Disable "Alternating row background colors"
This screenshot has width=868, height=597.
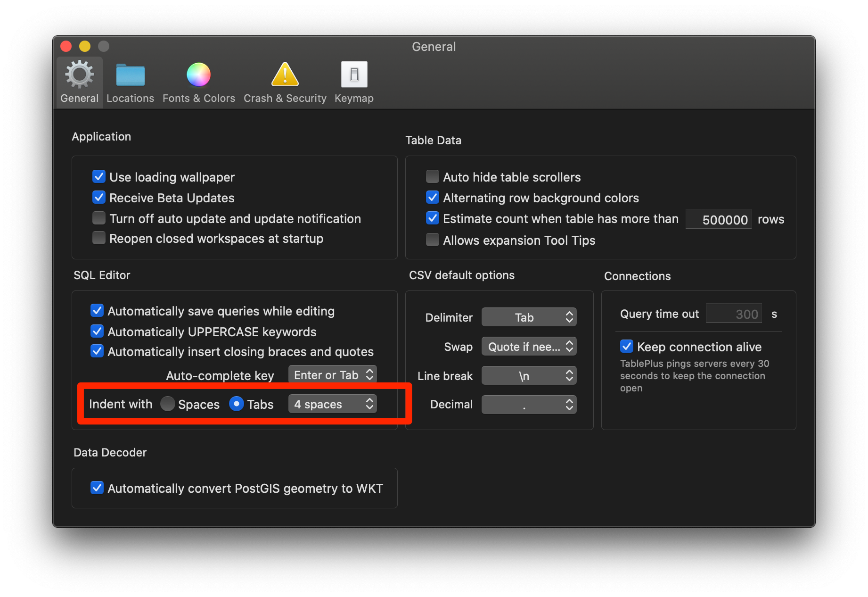pos(432,197)
